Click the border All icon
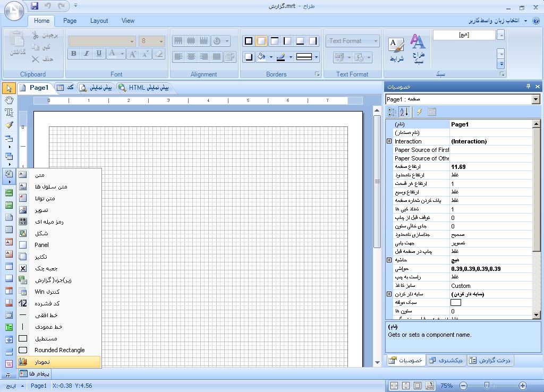544x392 pixels. tap(249, 41)
